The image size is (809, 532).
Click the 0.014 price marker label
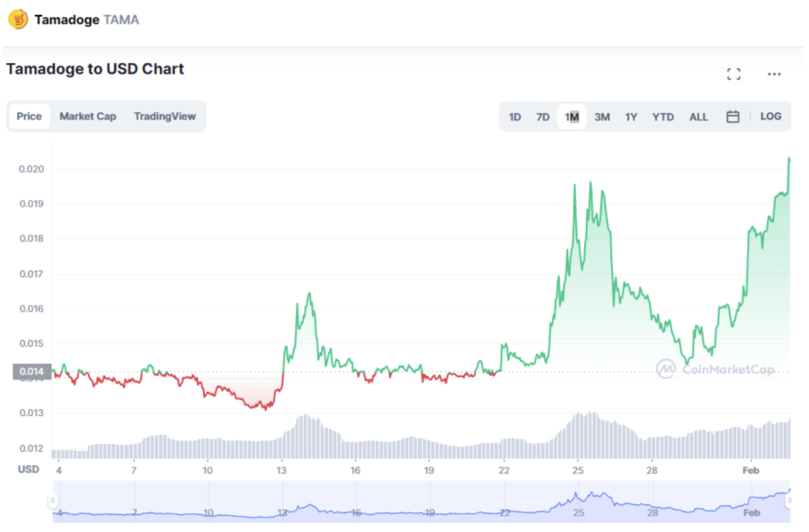(x=32, y=371)
